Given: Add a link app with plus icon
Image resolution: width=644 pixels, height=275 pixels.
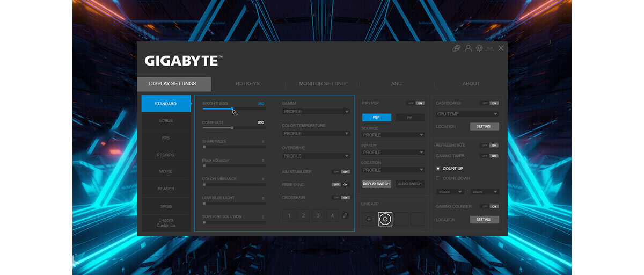Looking at the screenshot, I should (x=369, y=219).
